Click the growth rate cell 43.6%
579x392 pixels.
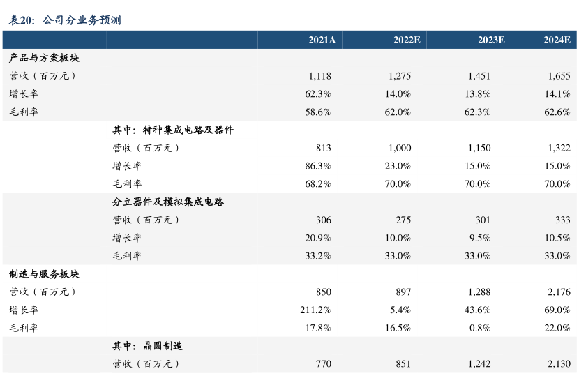(477, 310)
